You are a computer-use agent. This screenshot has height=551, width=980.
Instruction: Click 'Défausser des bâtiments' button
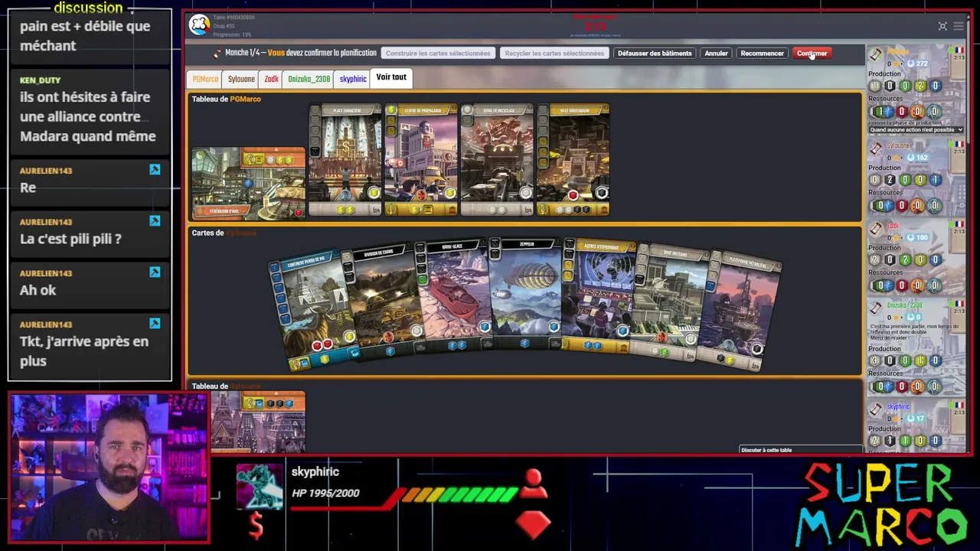point(655,54)
